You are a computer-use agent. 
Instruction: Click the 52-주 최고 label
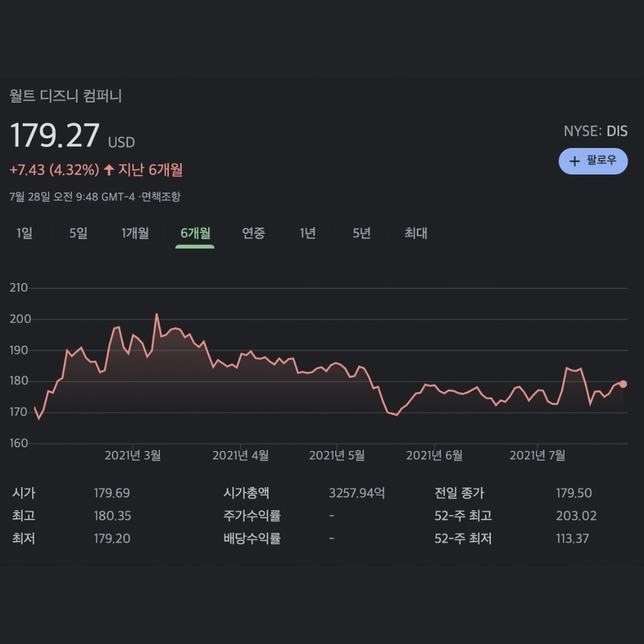point(463,515)
